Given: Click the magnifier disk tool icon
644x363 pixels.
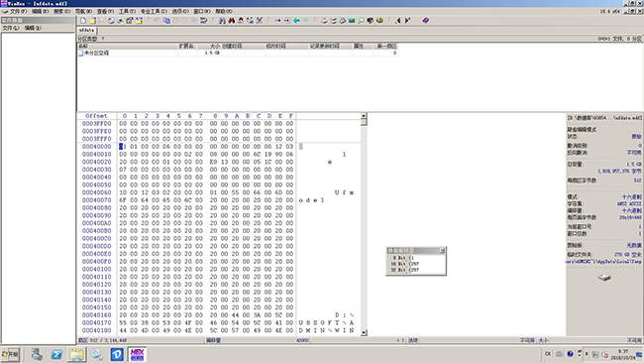Looking at the screenshot, I should [x=361, y=20].
